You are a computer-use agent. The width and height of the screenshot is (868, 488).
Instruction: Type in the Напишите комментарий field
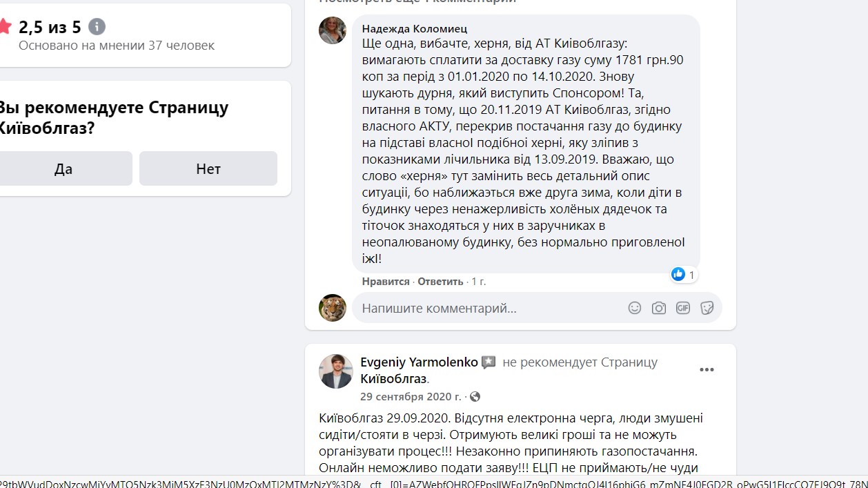[483, 308]
